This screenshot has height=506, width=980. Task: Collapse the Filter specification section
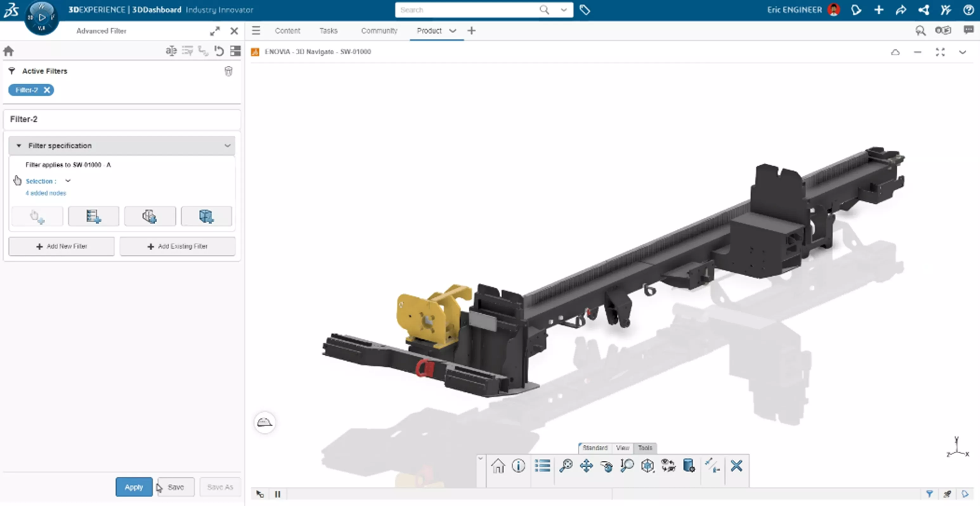click(x=19, y=145)
